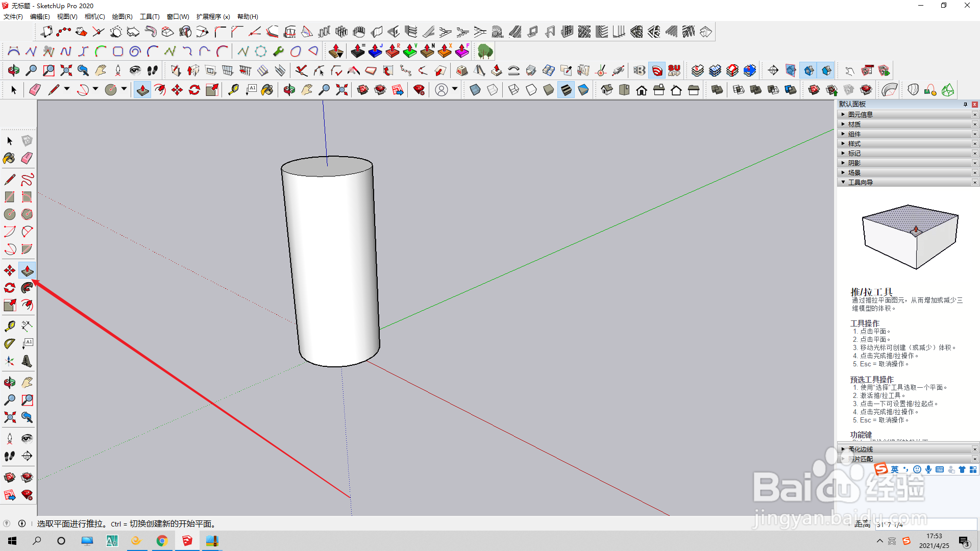Screen dimensions: 980x551
Task: Select the Eraser tool in left toolbar
Action: pos(27,158)
